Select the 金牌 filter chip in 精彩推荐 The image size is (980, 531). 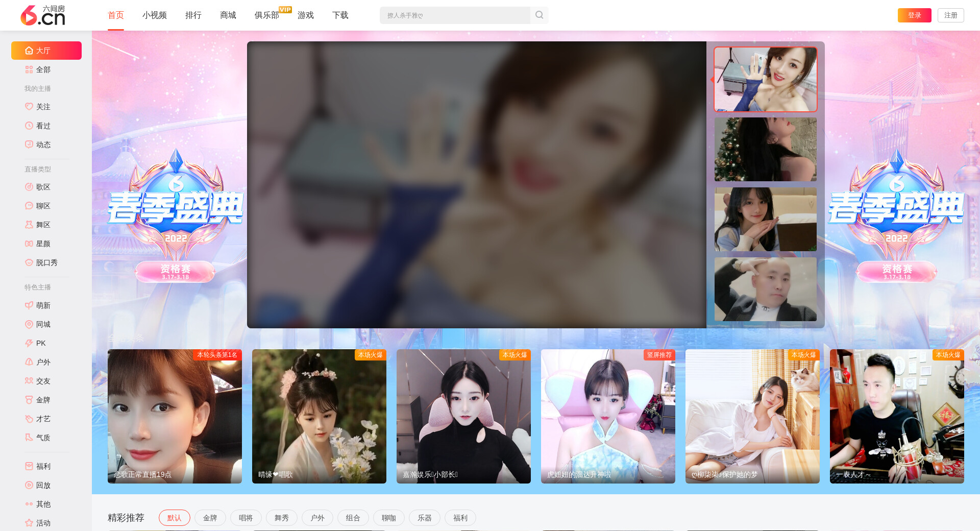[210, 518]
